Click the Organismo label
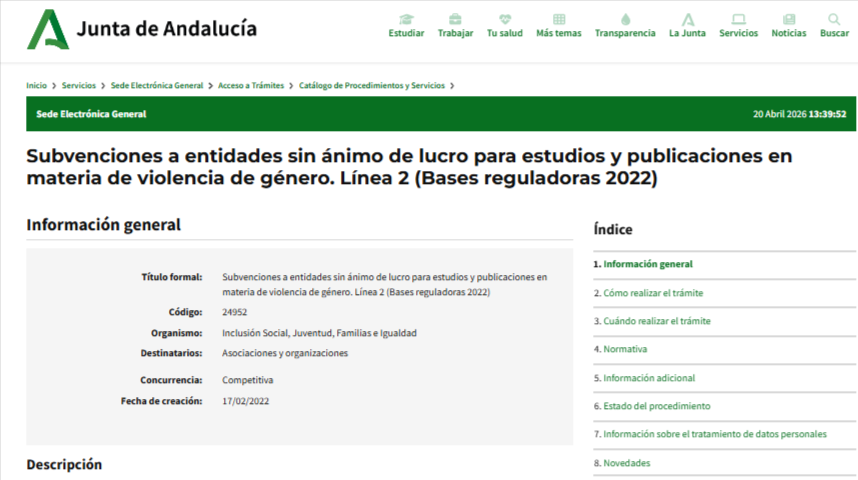The height and width of the screenshot is (480, 858). tap(176, 333)
